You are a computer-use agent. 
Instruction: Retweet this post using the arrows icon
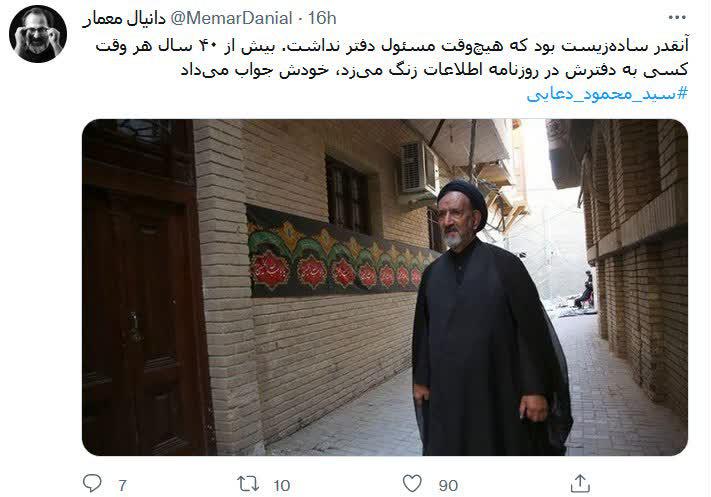pyautogui.click(x=248, y=484)
